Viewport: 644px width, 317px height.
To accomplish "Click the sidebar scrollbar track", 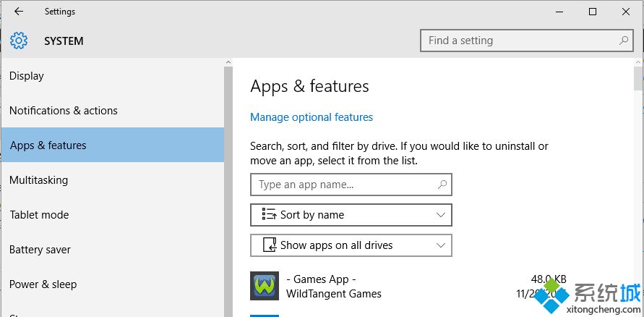I will point(228,192).
